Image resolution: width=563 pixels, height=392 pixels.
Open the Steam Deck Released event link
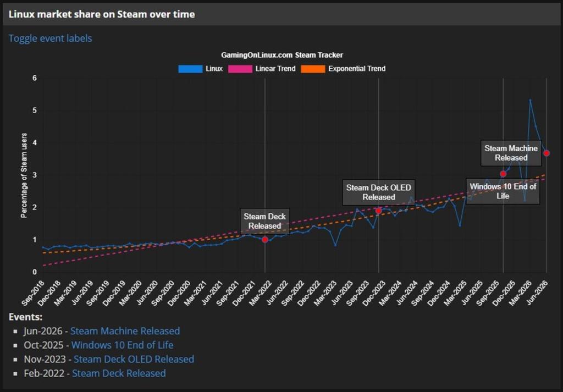(x=119, y=373)
